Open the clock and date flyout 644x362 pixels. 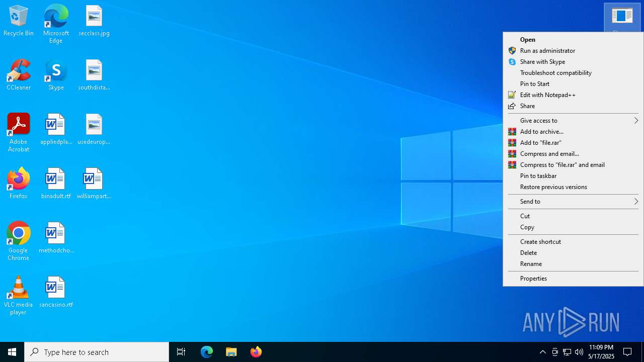[x=601, y=352]
